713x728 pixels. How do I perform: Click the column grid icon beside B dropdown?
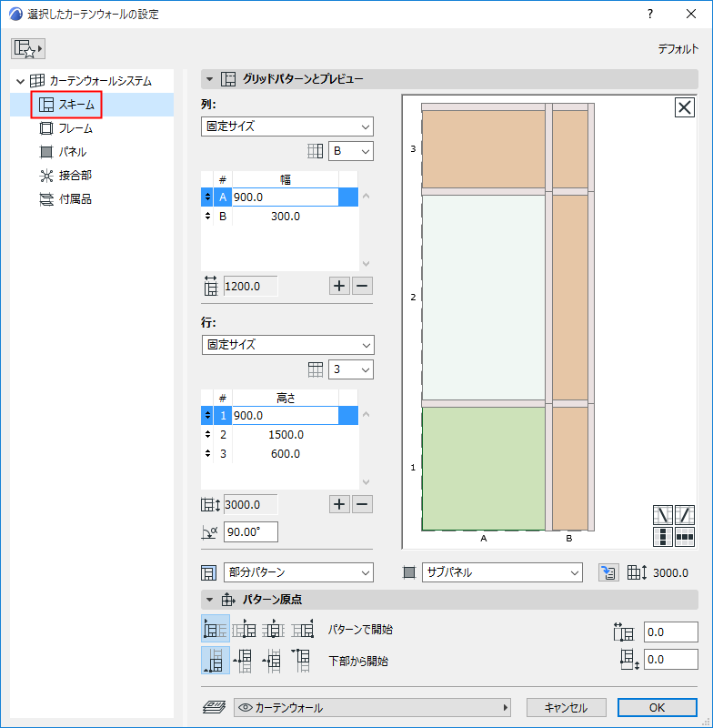click(x=315, y=151)
